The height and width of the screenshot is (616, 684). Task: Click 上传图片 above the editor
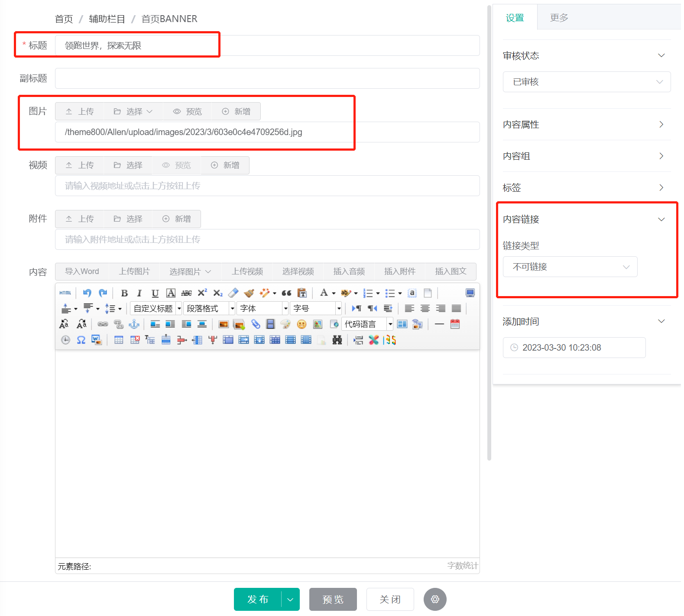(x=134, y=271)
